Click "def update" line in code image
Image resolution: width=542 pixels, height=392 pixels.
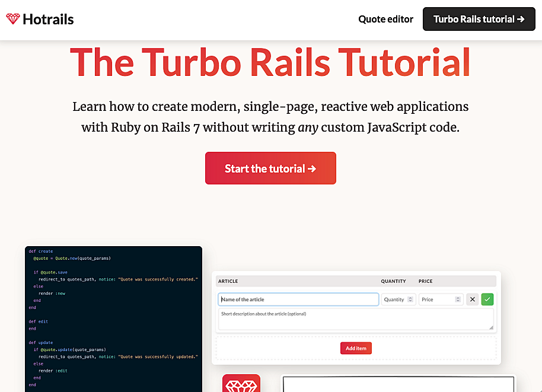[41, 343]
